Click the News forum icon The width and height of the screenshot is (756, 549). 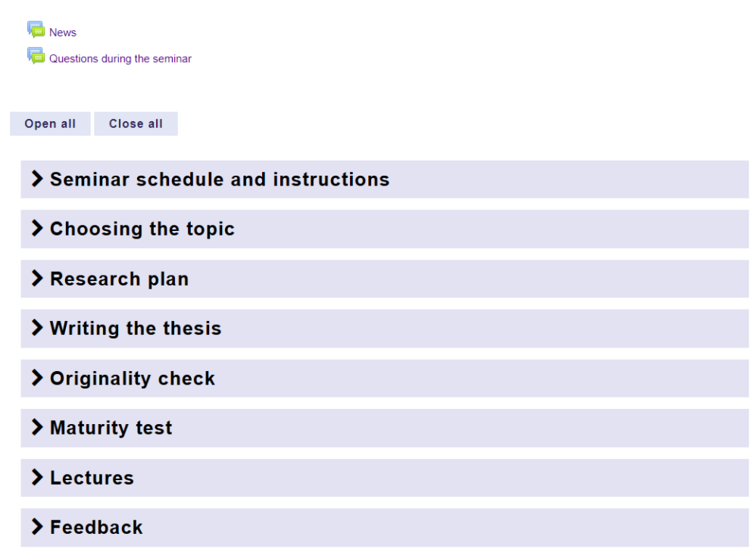[36, 30]
